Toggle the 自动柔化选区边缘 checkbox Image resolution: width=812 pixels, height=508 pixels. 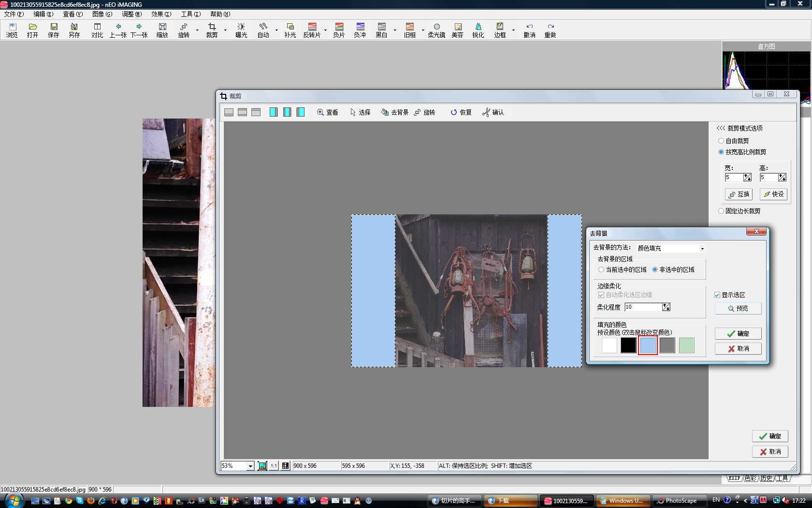click(601, 295)
